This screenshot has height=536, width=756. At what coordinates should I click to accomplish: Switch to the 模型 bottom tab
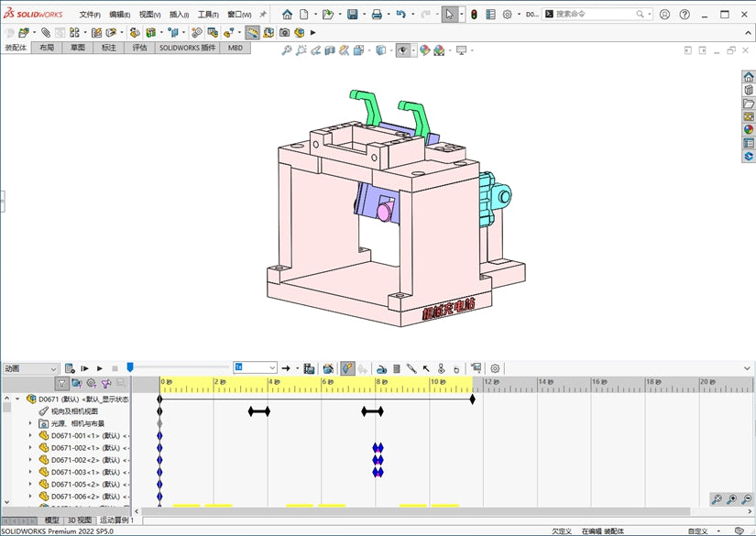tap(51, 520)
